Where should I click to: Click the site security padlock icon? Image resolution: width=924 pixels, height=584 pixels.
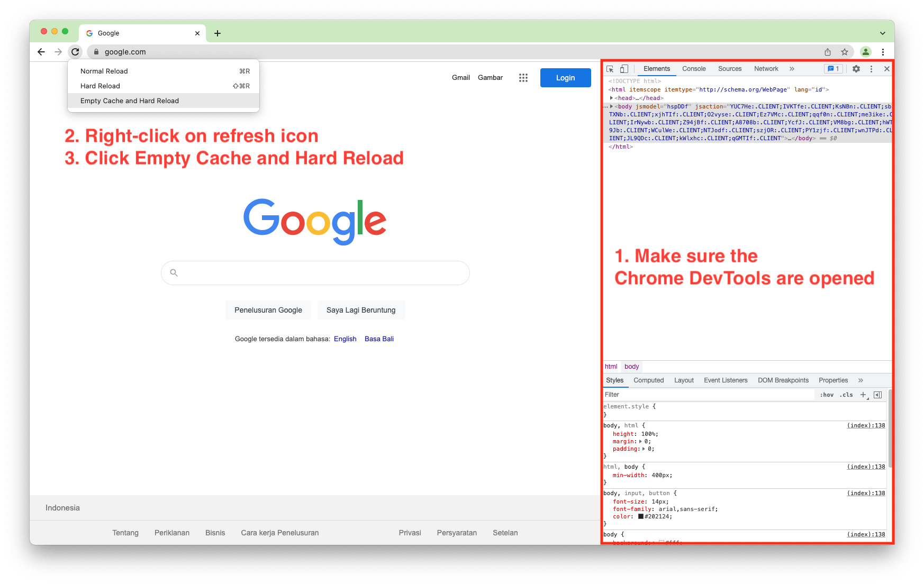tap(96, 52)
